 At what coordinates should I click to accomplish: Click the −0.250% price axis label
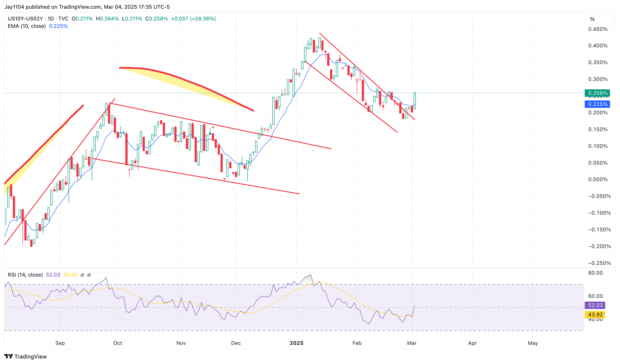(x=599, y=263)
